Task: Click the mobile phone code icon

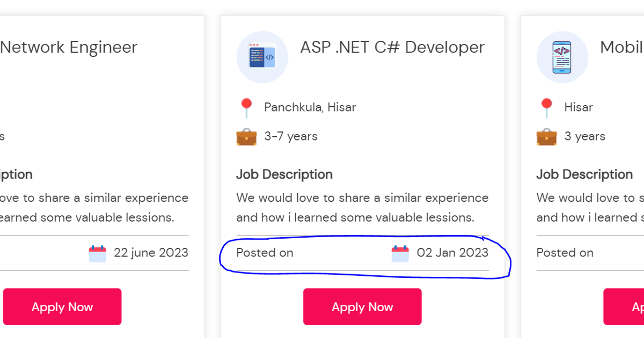Action: (x=562, y=57)
